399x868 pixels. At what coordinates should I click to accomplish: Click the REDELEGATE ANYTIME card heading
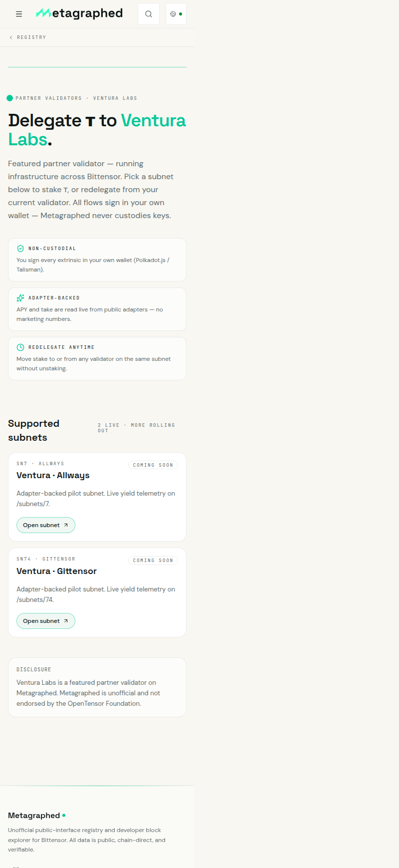[61, 347]
